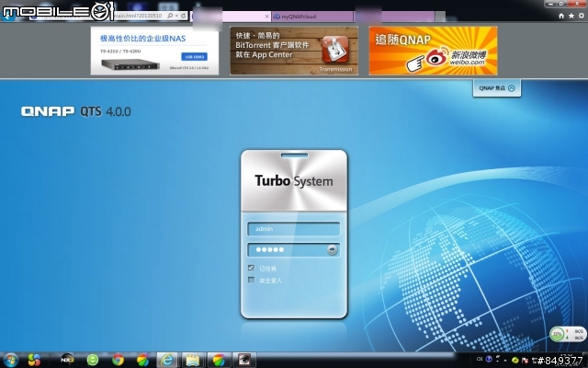Toggle the remember me checkbox
The image size is (588, 368).
tap(251, 268)
